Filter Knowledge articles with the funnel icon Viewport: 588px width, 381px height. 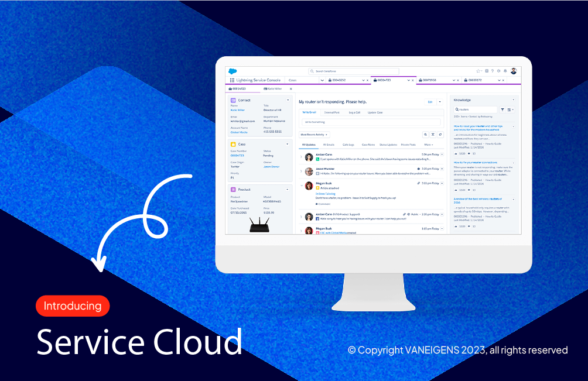[x=502, y=110]
